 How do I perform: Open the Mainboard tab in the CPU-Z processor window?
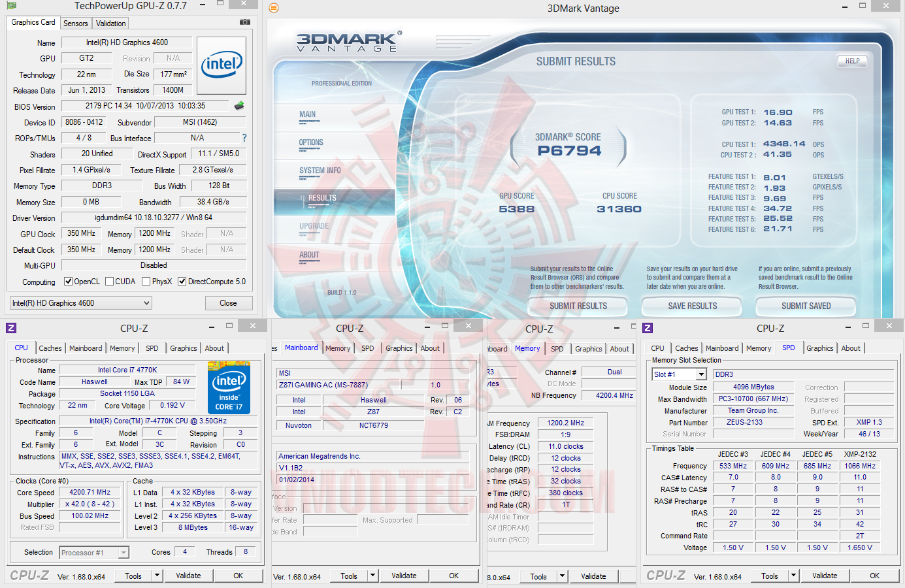coord(86,348)
